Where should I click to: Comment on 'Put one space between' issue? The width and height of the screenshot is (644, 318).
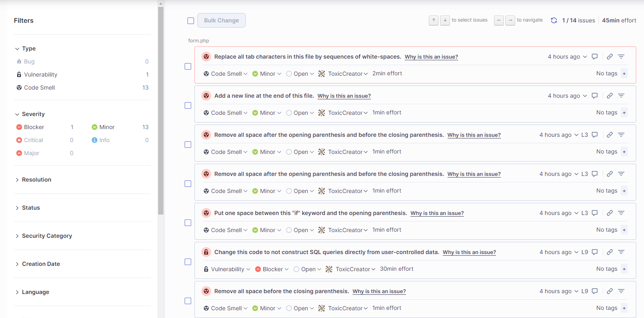click(x=595, y=213)
